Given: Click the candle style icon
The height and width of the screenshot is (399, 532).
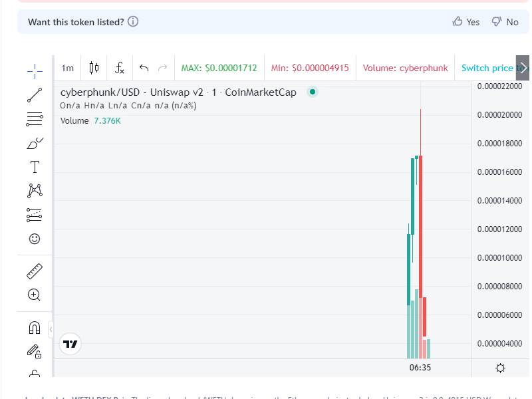Looking at the screenshot, I should (93, 67).
